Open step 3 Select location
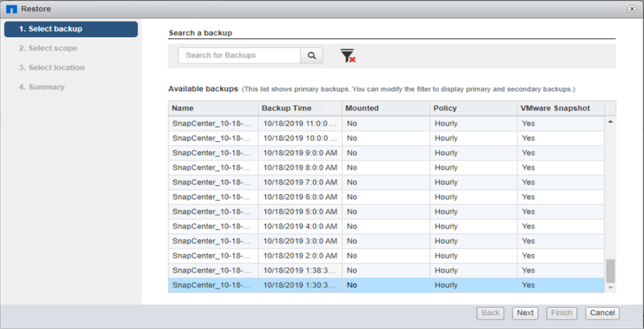 (x=51, y=68)
